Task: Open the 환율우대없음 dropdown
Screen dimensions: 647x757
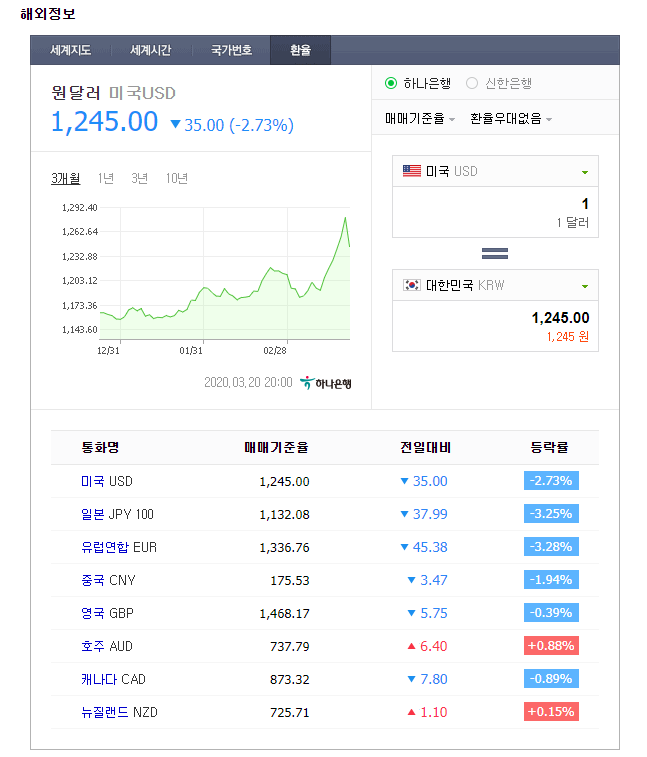Action: tap(511, 118)
